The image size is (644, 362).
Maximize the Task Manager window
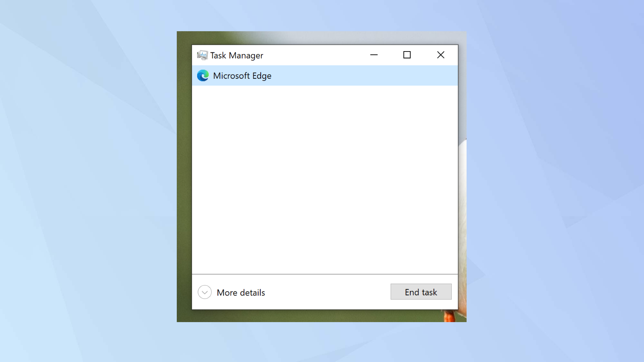[x=407, y=55]
